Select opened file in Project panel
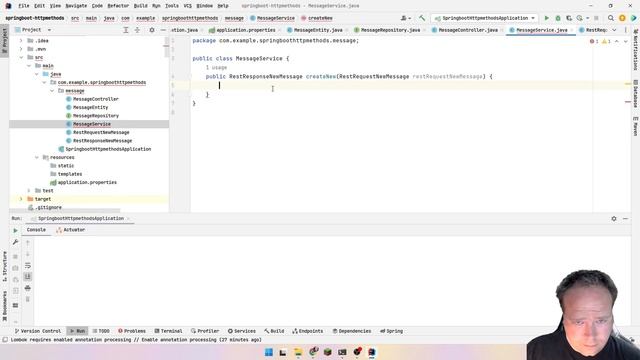Viewport: 640px width, 360px height. pos(126,30)
